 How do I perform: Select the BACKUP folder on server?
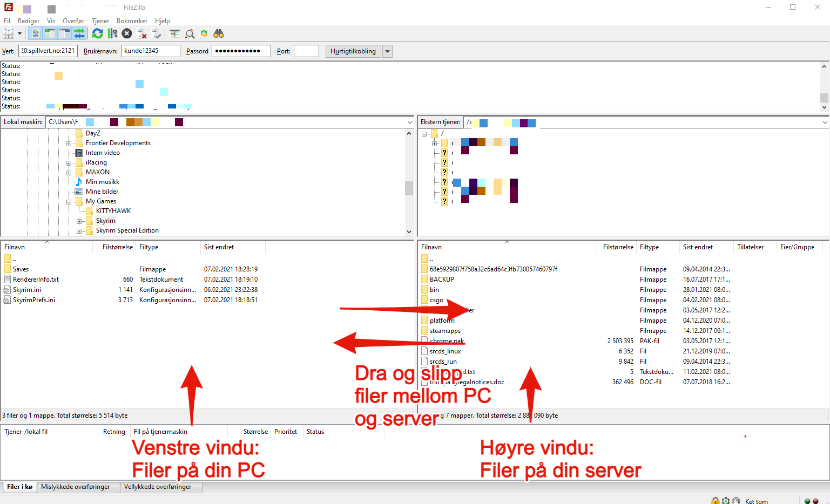442,280
